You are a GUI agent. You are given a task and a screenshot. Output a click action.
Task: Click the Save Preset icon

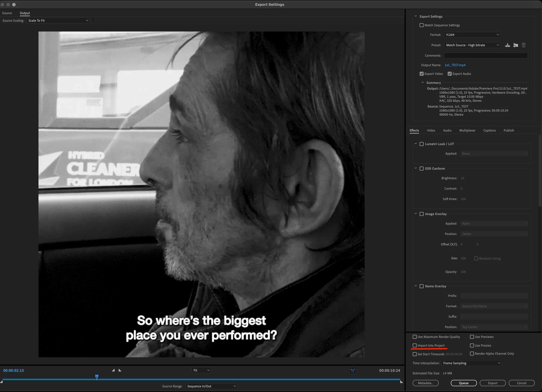507,45
